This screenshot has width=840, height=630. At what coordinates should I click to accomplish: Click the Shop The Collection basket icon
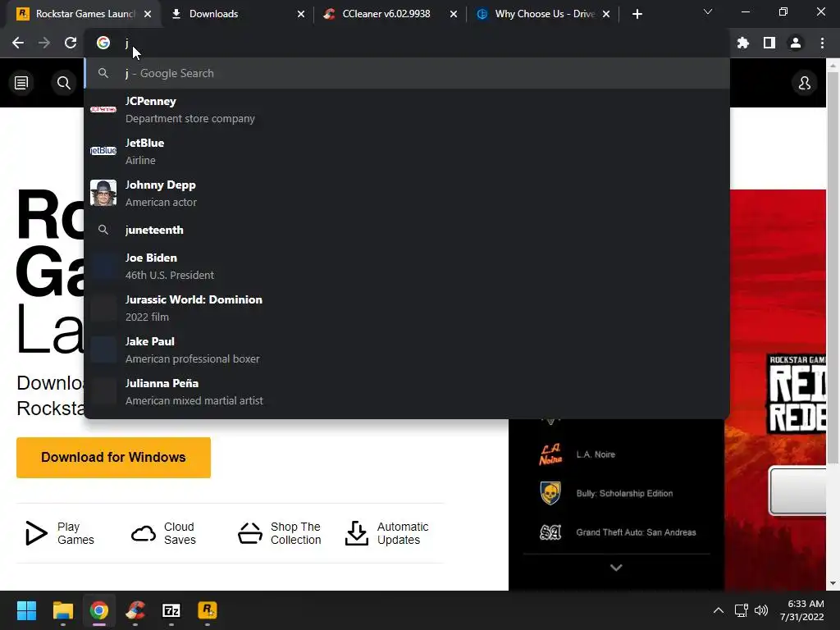250,533
